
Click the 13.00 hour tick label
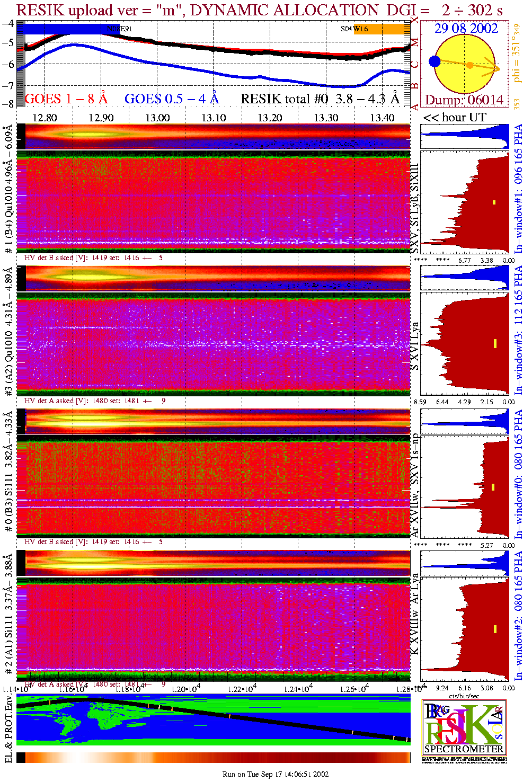point(157,118)
